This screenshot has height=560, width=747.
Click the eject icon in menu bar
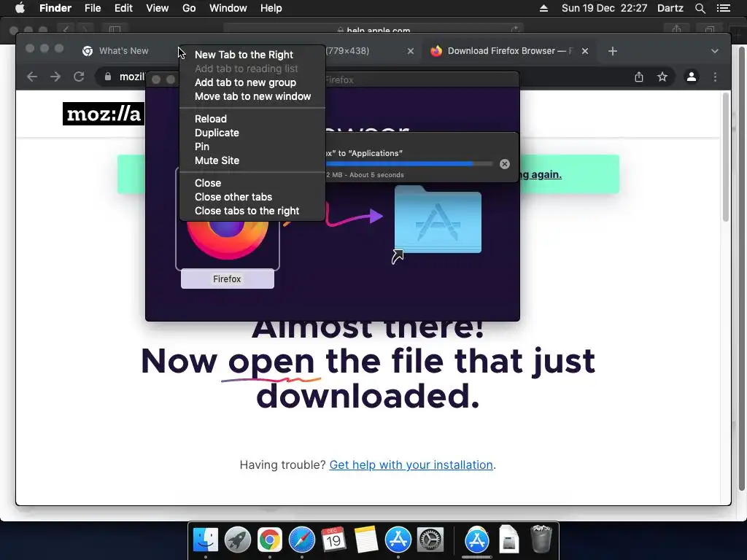pyautogui.click(x=543, y=8)
